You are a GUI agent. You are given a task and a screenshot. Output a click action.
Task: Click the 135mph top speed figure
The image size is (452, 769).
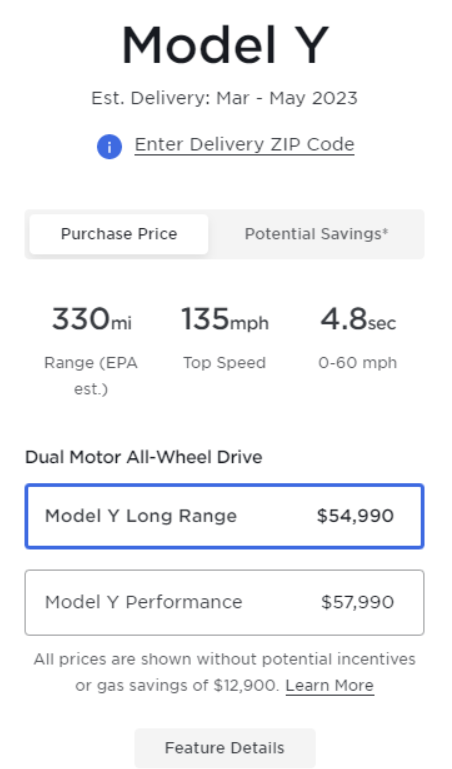225,319
